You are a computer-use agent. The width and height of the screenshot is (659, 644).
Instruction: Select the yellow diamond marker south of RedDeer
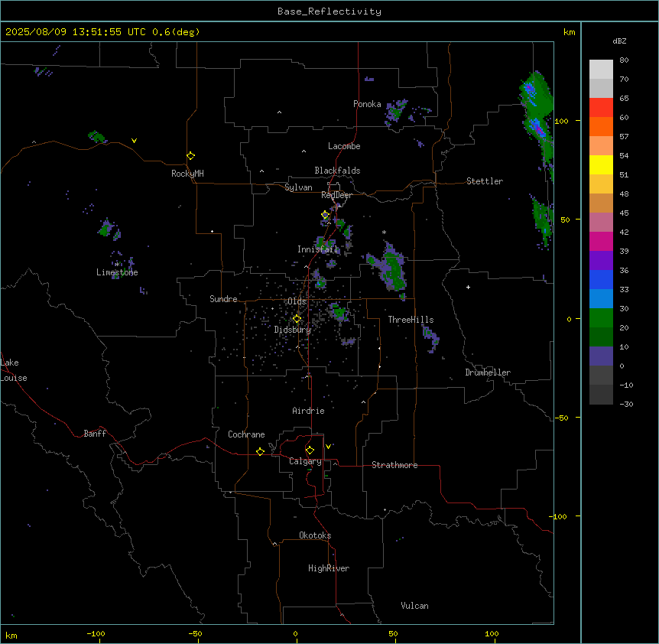coord(325,215)
